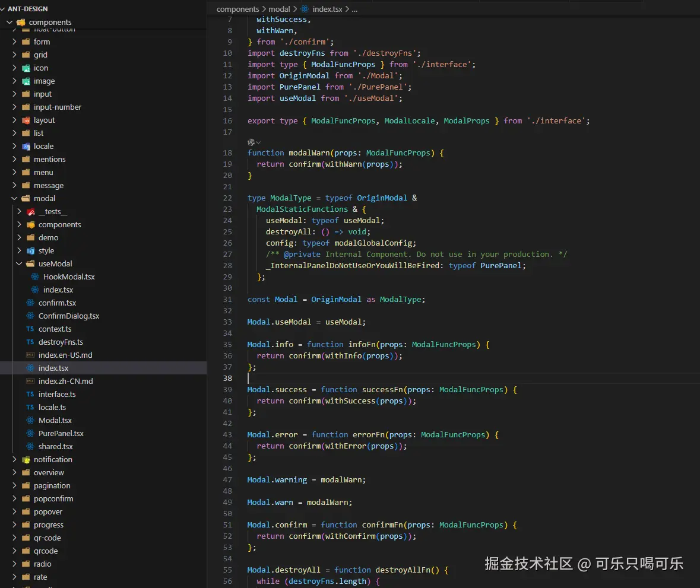Screen dimensions: 700x588
Task: Click the open folder icon of useModal
Action: 31,263
